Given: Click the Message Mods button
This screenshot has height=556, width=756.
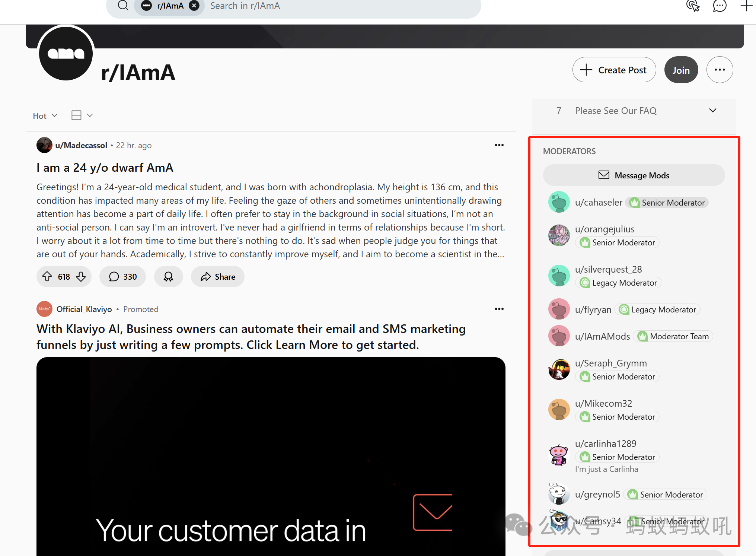Looking at the screenshot, I should (634, 175).
